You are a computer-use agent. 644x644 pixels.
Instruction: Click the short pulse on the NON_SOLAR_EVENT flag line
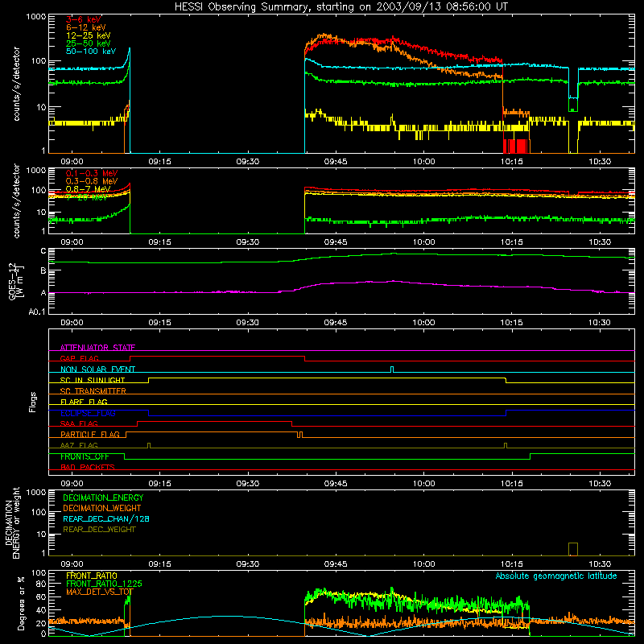pyautogui.click(x=392, y=369)
